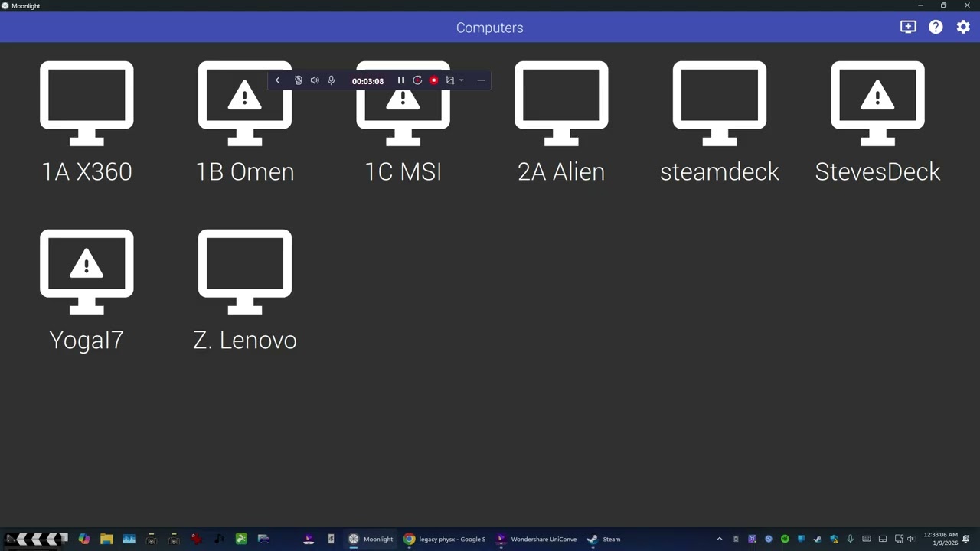Select the 1C MSI computer monitor

(x=403, y=103)
